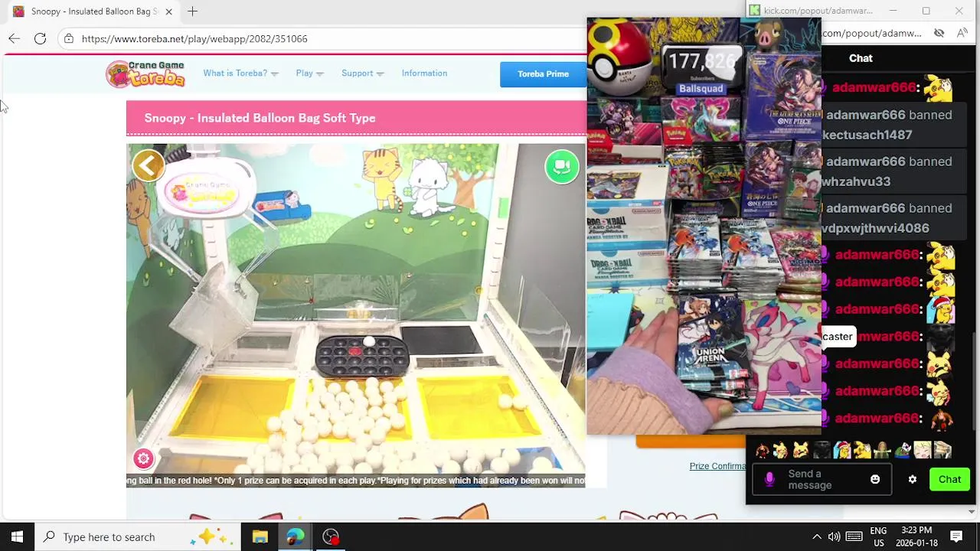This screenshot has height=551, width=980.
Task: Open the emoji picker smiley icon
Action: (x=875, y=479)
